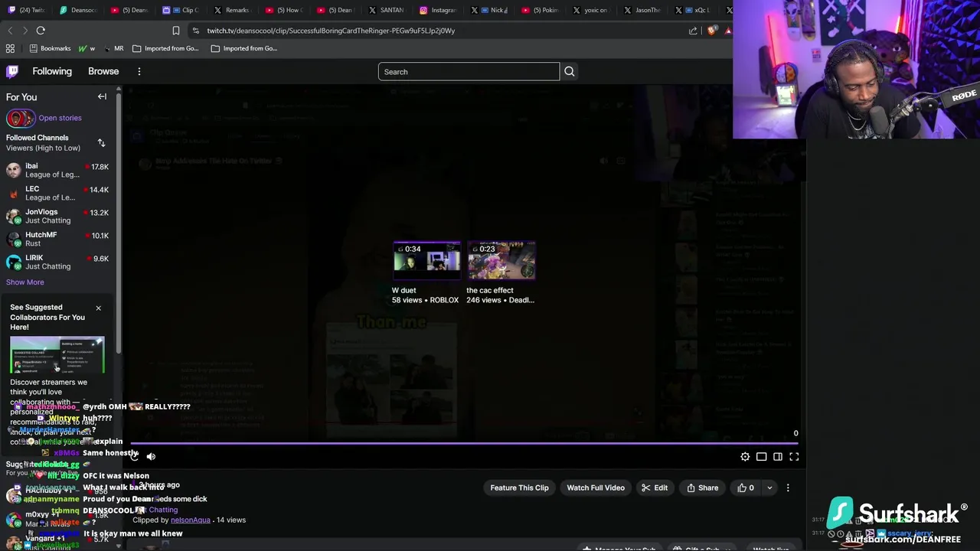The image size is (980, 551).
Task: Click the Brave shields icon
Action: 713,31
